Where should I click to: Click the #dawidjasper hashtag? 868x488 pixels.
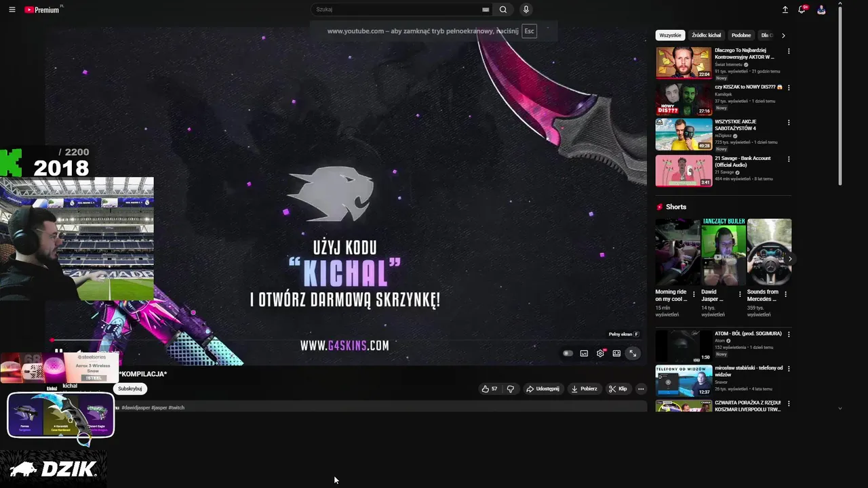[136, 407]
